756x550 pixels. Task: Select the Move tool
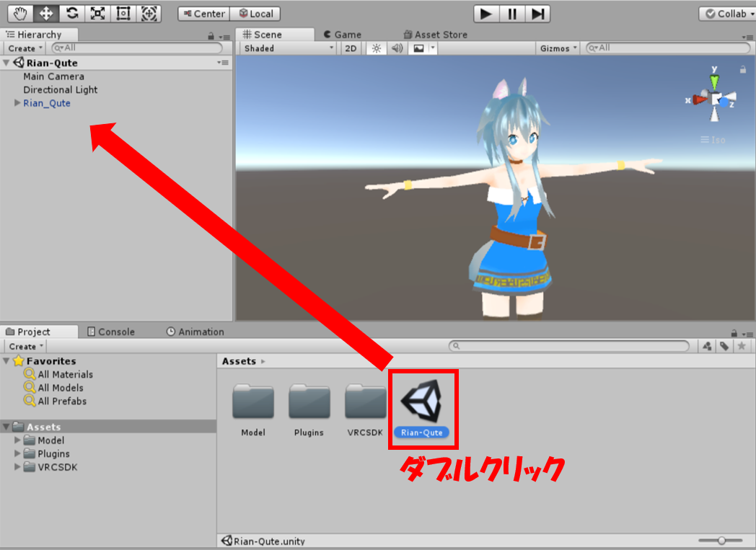48,13
